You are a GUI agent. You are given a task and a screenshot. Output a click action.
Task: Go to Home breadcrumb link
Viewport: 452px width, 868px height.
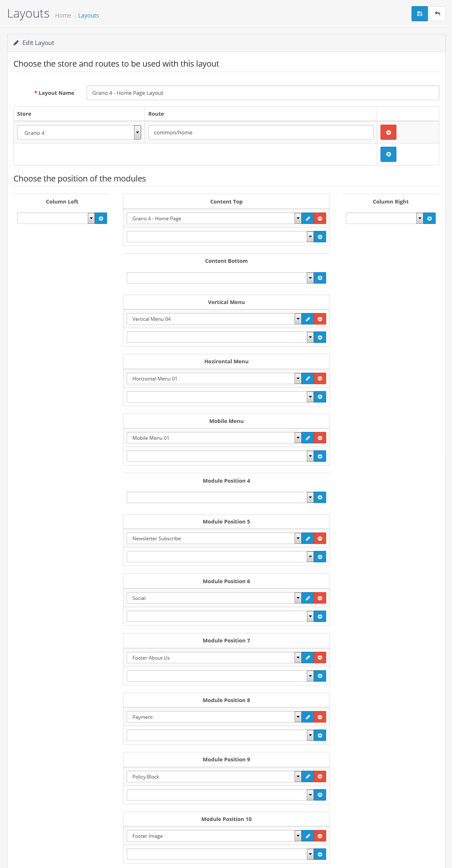click(x=63, y=16)
